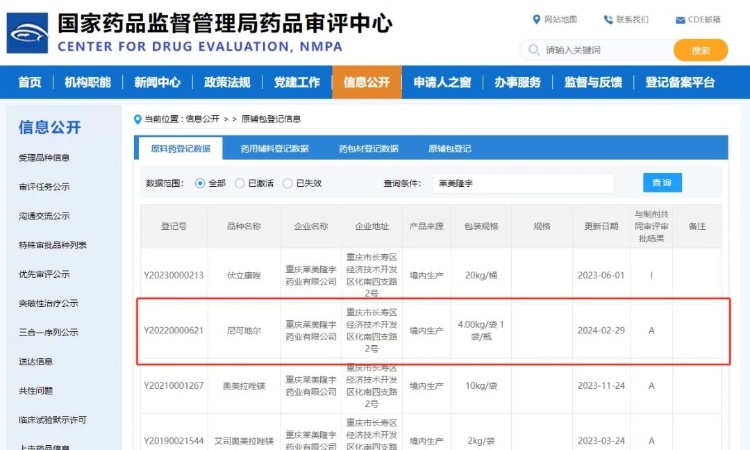
Task: Open 突破性治疗公示 in the sidebar
Action: [48, 303]
